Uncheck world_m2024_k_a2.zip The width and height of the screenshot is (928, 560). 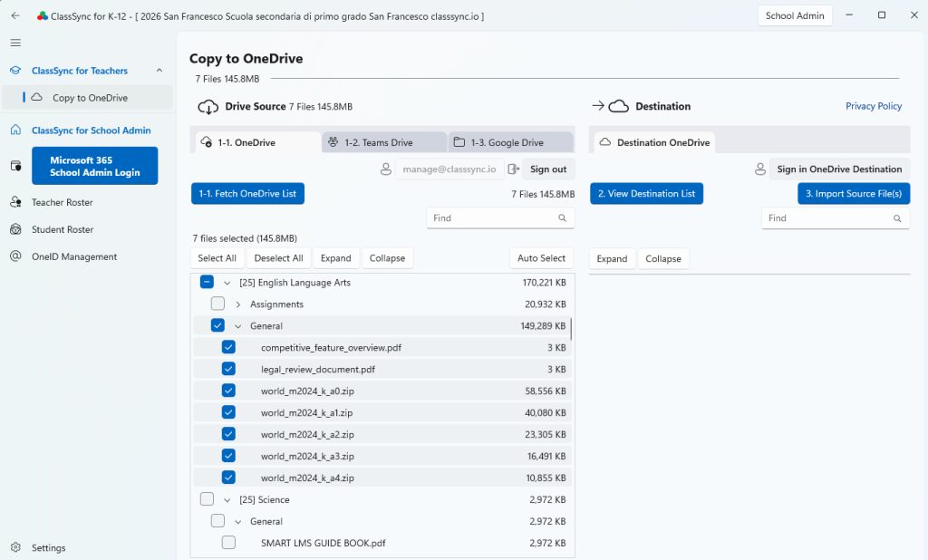(228, 434)
